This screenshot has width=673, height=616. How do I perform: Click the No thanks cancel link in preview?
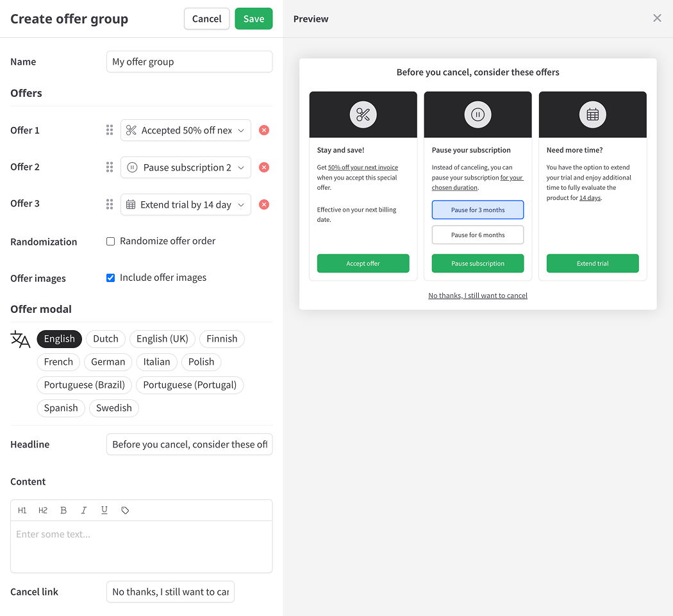[x=478, y=296]
